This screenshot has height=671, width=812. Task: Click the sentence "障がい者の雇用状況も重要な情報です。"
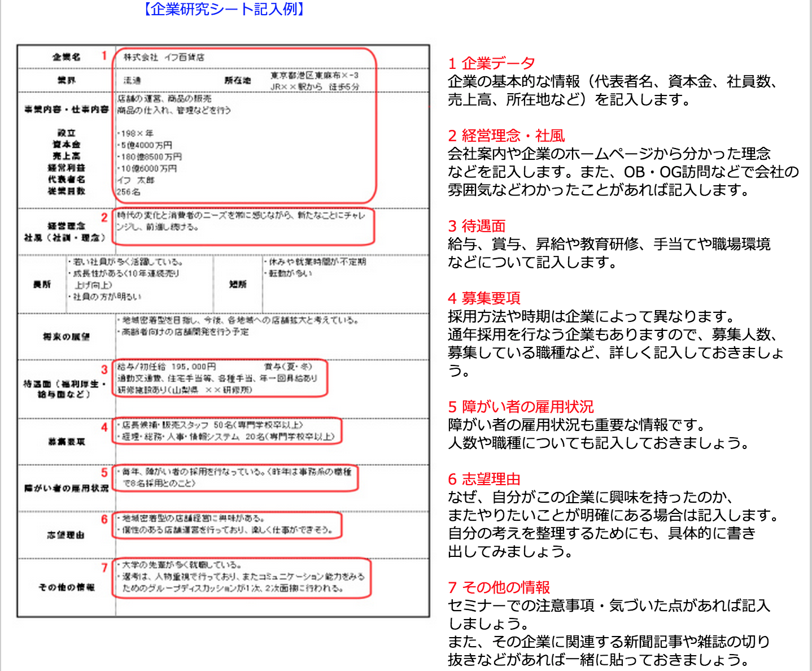577,425
